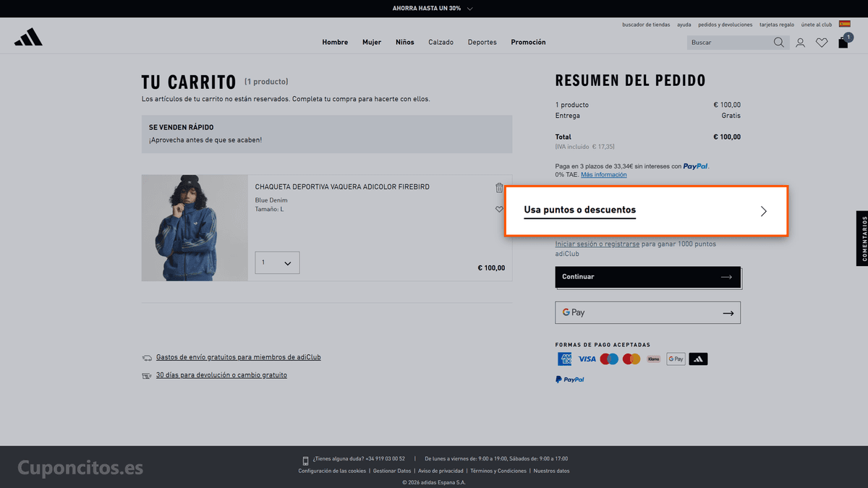
Task: Open the Deportes menu
Action: tap(482, 42)
